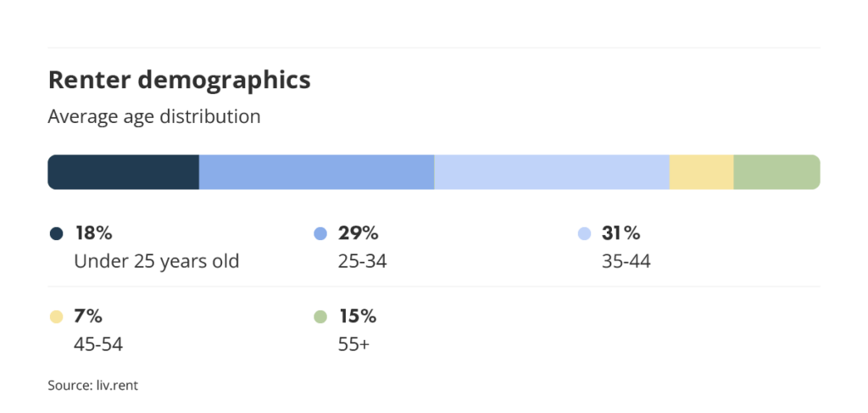
Task: Click the dark navy legend dot
Action: [57, 233]
